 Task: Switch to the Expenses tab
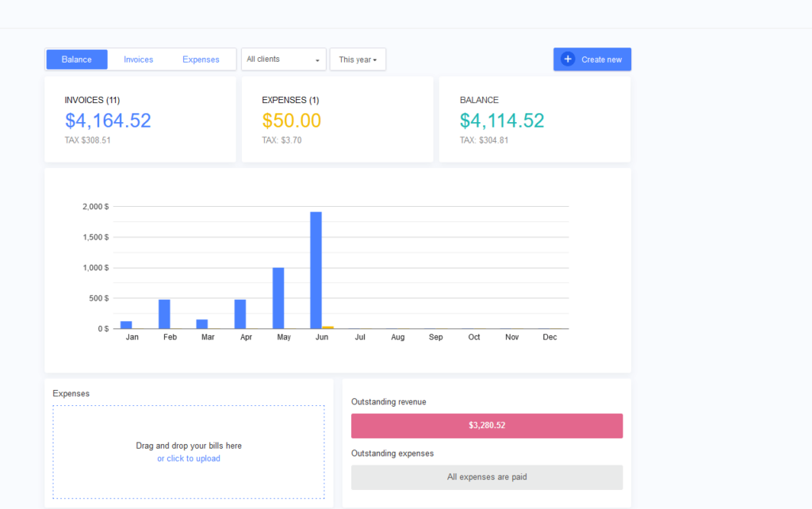coord(201,59)
